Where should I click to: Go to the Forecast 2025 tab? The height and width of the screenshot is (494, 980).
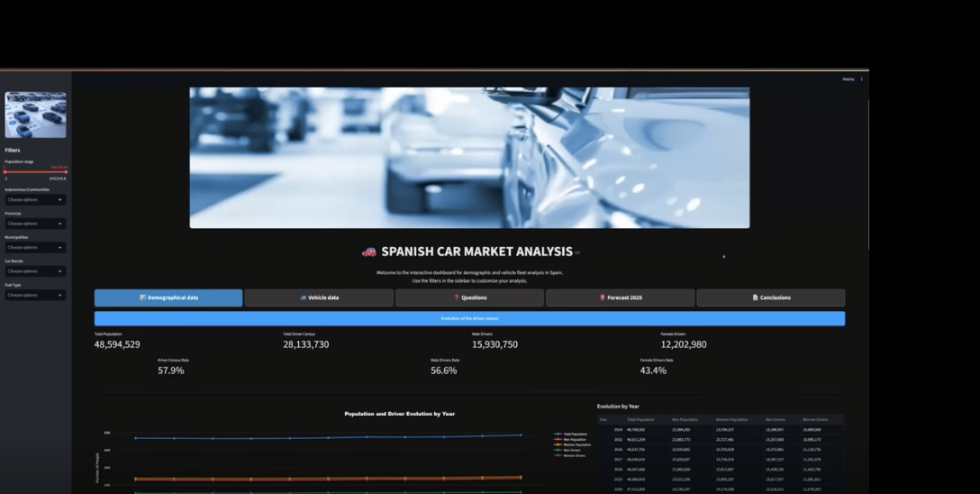620,297
